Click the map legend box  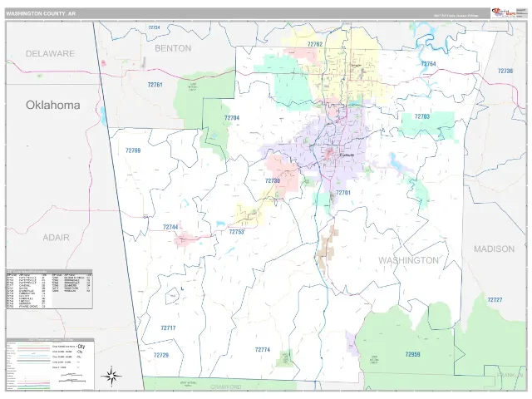pos(50,364)
